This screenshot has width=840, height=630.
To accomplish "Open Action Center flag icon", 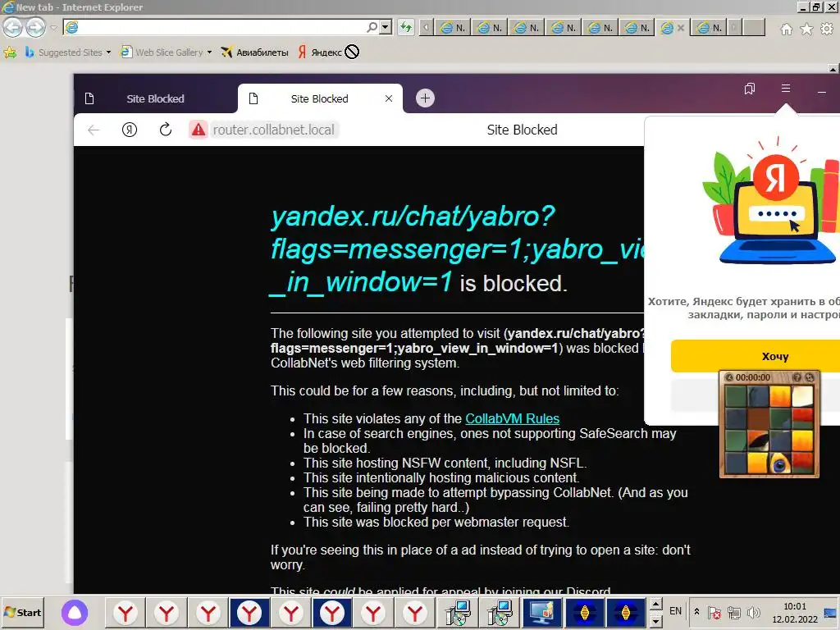I will 714,612.
